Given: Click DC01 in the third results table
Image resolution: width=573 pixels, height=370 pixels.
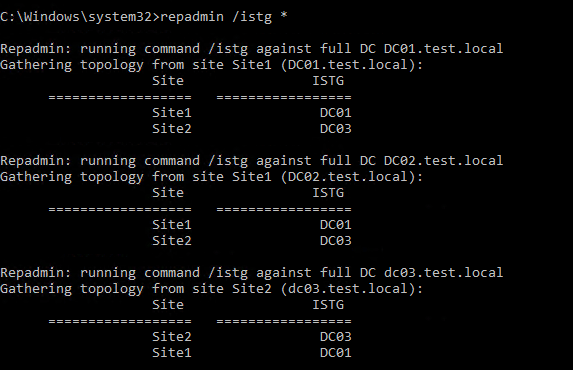Looking at the screenshot, I should point(335,352).
